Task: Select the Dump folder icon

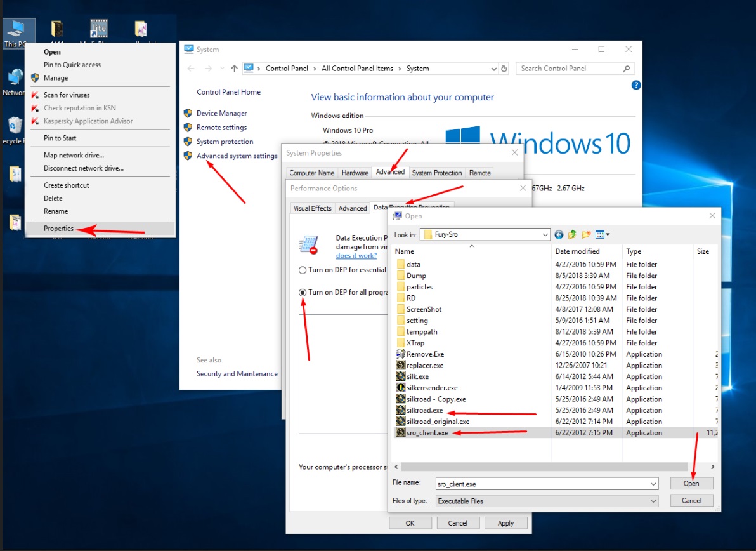Action: click(x=400, y=275)
